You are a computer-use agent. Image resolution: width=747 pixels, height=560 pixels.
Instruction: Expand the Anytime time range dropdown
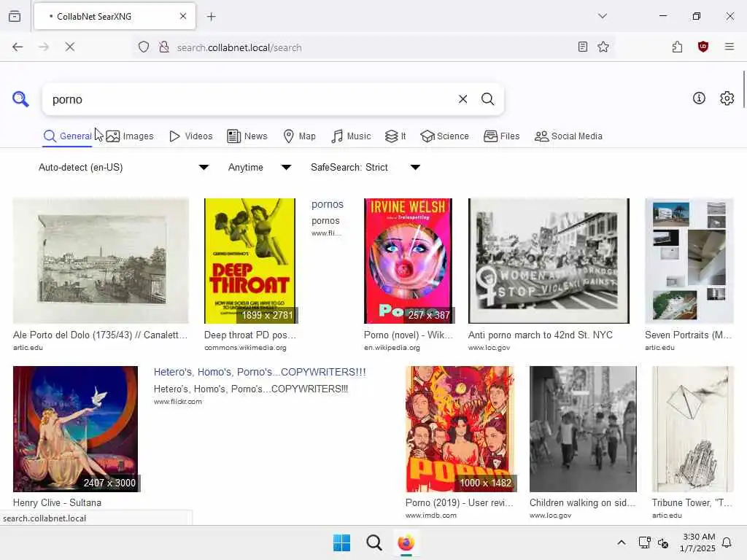pyautogui.click(x=260, y=167)
